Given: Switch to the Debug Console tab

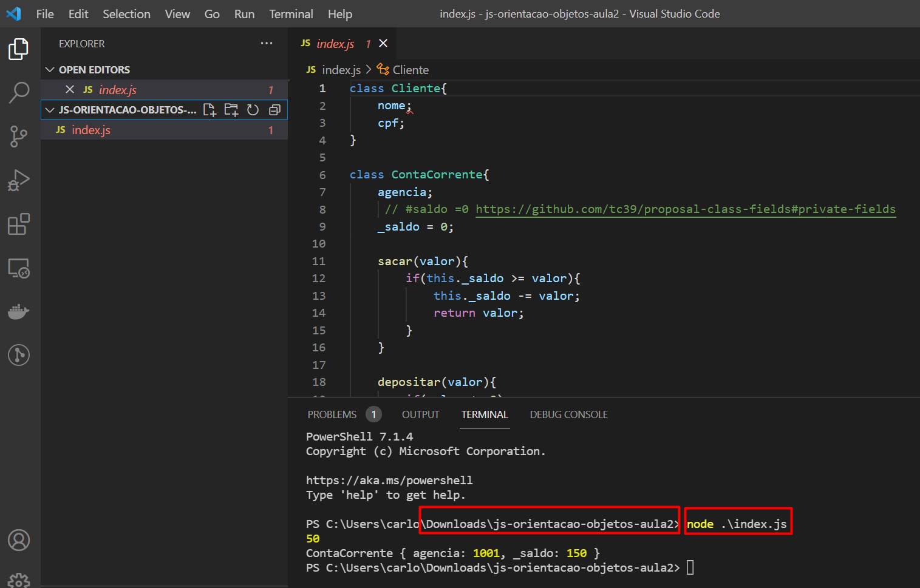Looking at the screenshot, I should (568, 414).
